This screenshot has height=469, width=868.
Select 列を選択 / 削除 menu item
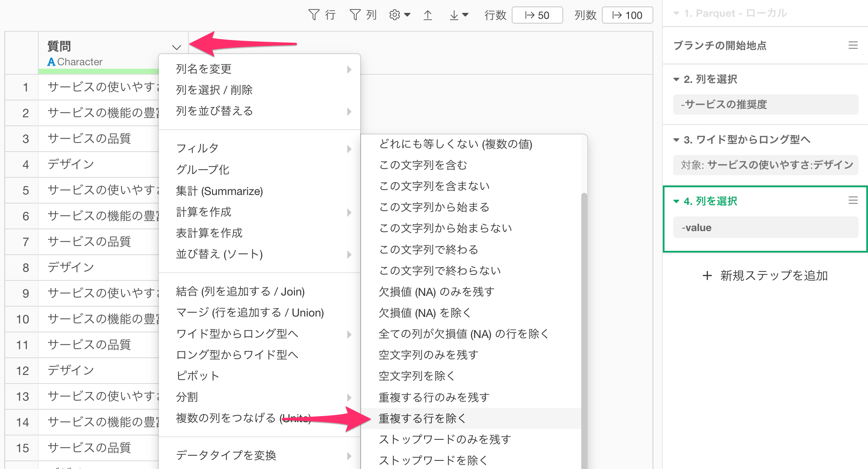click(x=259, y=90)
